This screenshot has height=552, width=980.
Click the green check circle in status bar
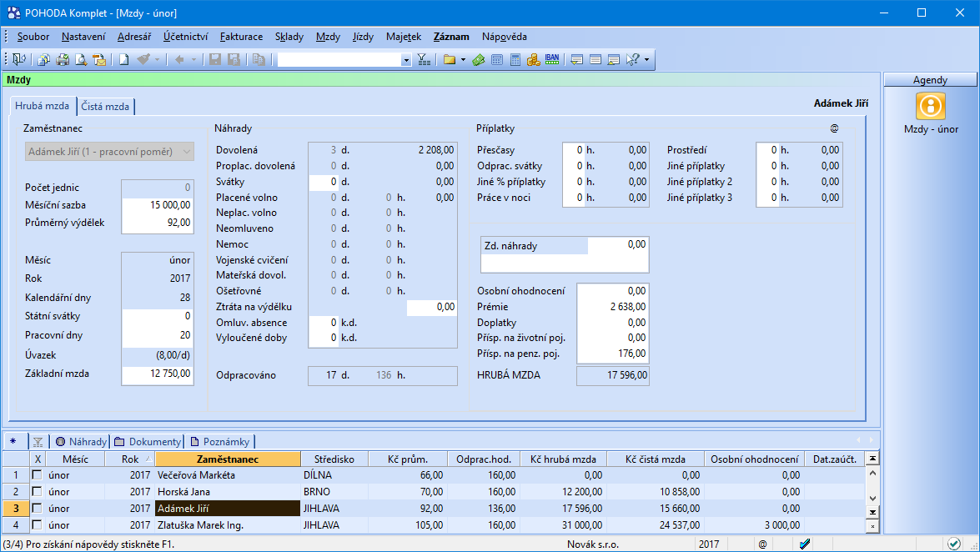pos(954,544)
